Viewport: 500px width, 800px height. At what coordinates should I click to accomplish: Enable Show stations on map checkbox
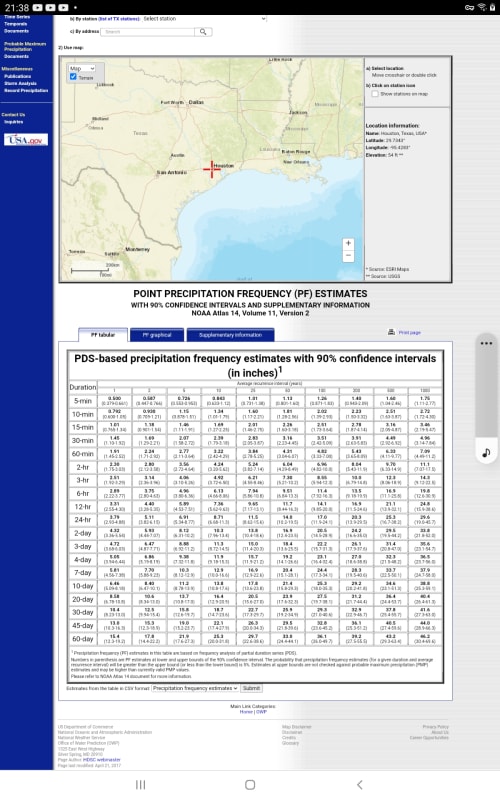tap(374, 94)
